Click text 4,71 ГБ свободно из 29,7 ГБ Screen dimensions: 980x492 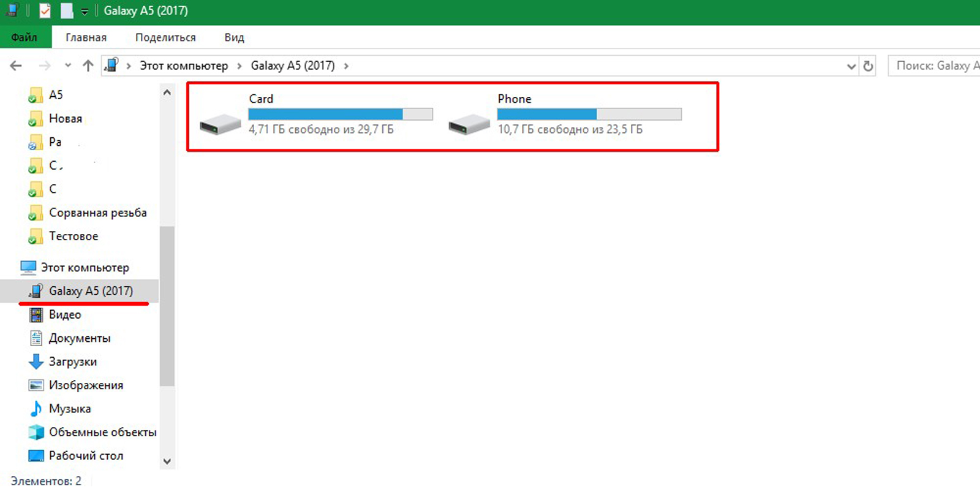(x=321, y=129)
